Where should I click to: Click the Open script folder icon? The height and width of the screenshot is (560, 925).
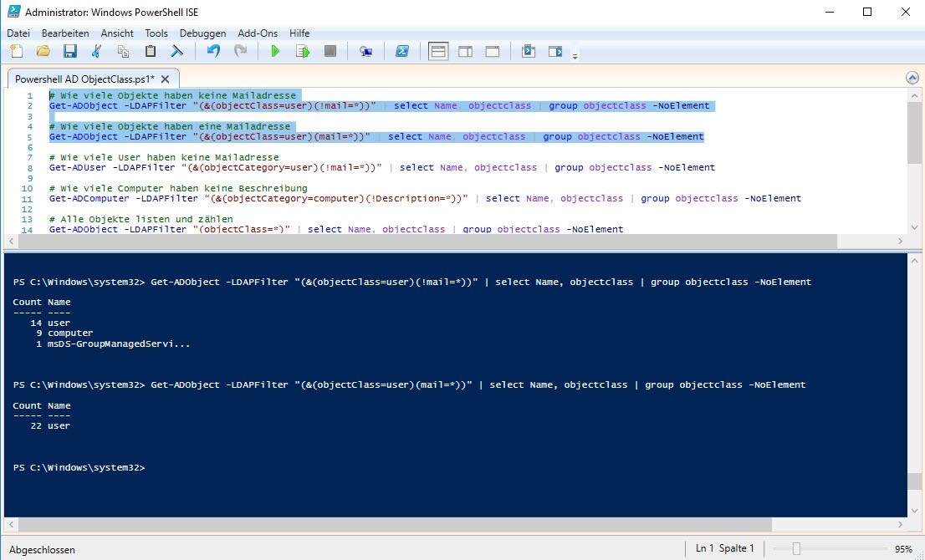click(43, 52)
